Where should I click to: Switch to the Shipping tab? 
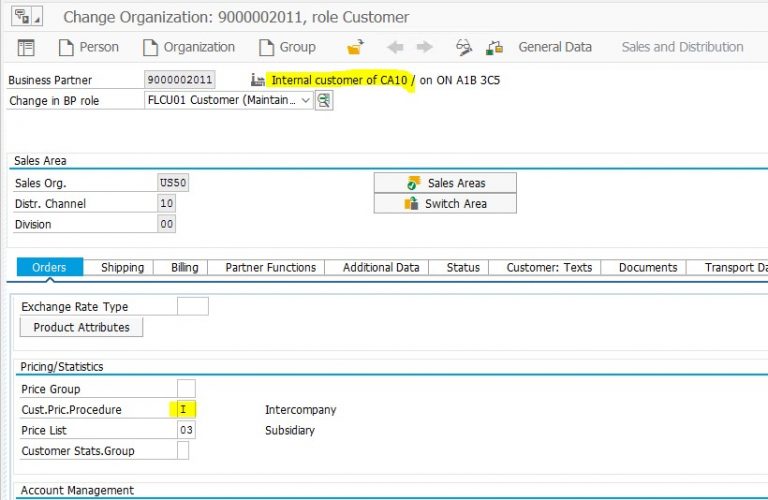click(122, 267)
